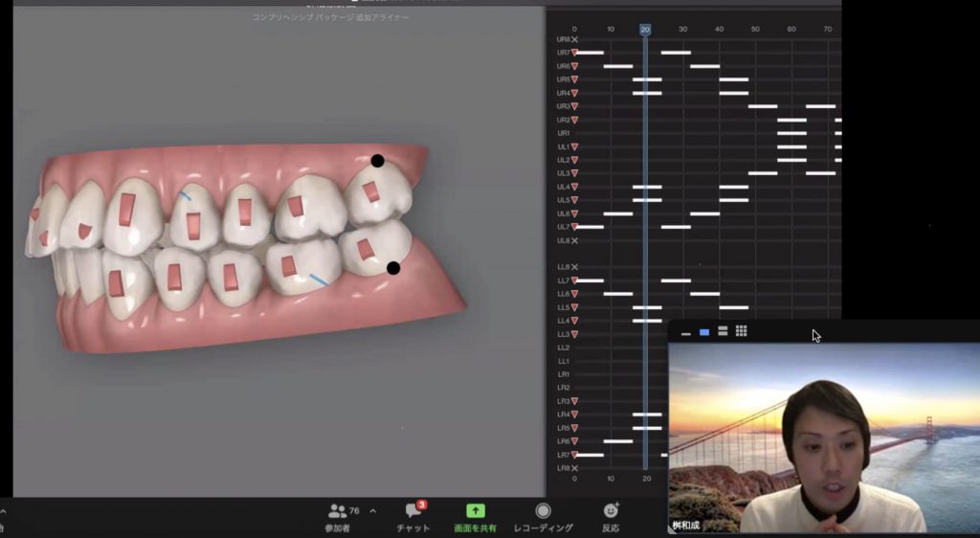This screenshot has width=980, height=538.
Task: Click the UL2 red attachment triangle
Action: pos(574,160)
